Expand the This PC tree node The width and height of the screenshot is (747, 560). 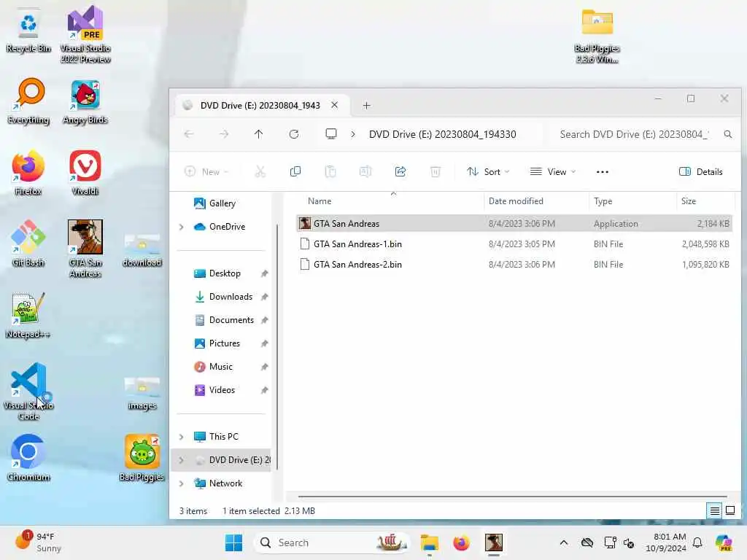coord(182,437)
